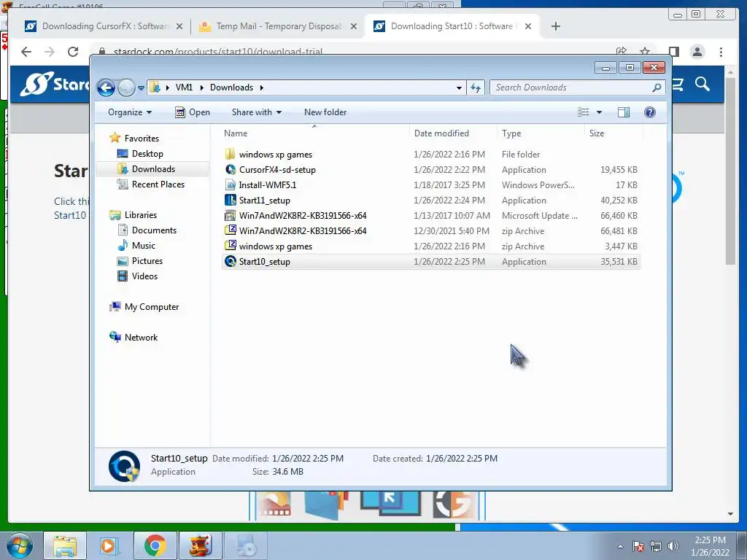Select Win7AndW2K8R2 Microsoft Update file

430,216
